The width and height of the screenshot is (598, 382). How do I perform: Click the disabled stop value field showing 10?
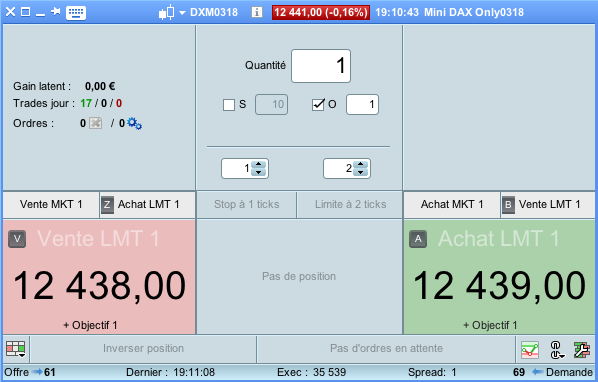(271, 104)
